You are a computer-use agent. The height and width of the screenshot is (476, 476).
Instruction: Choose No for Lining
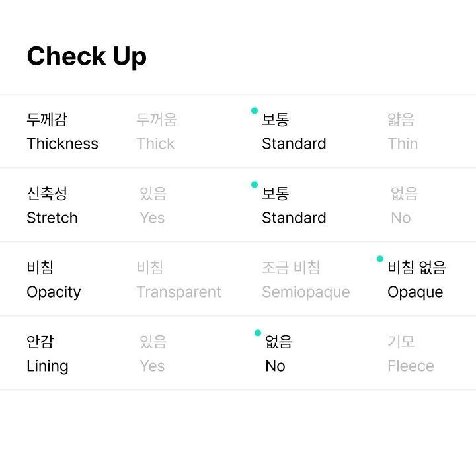pos(278,354)
